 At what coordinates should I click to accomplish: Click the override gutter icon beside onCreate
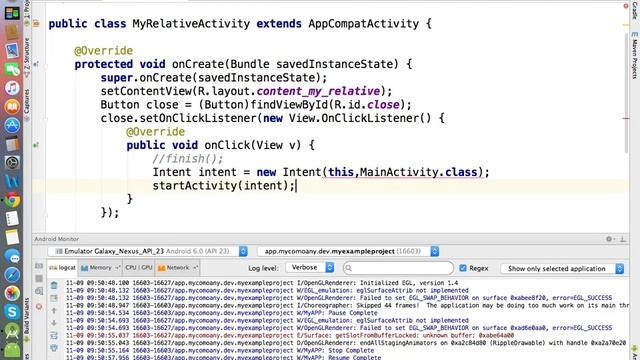[x=36, y=64]
